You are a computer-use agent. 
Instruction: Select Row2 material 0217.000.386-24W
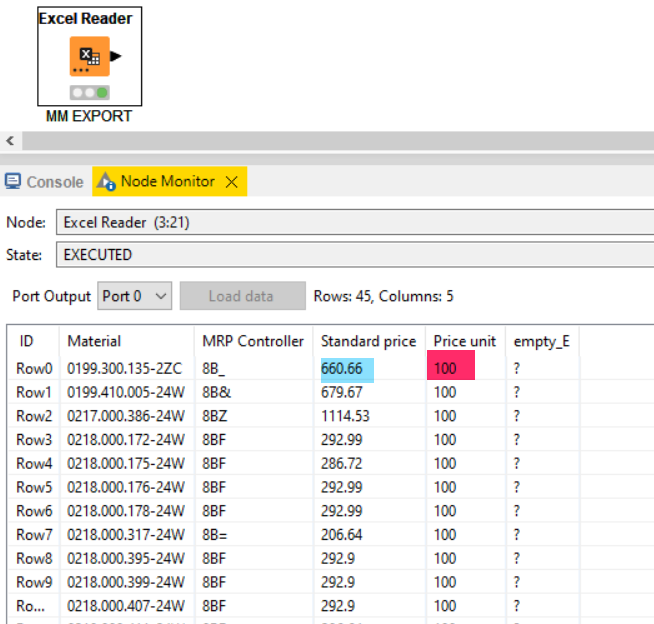(x=125, y=416)
